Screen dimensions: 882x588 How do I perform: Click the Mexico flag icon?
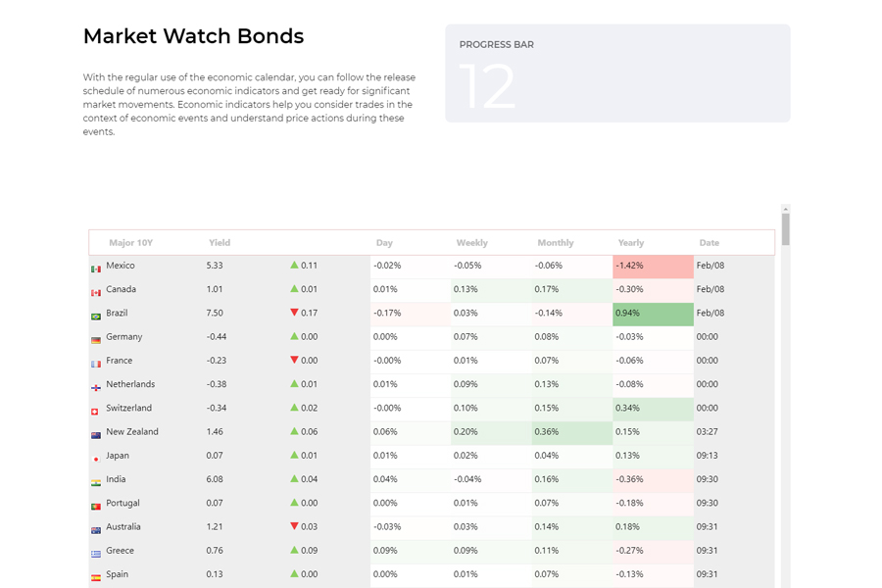pyautogui.click(x=96, y=269)
